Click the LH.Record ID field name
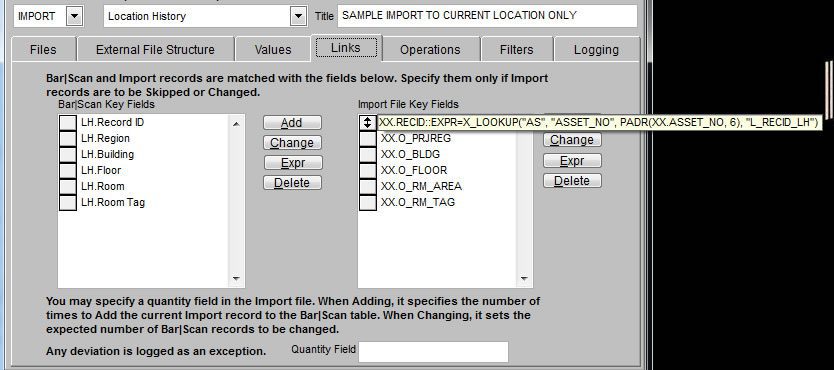Viewport: 834px width, 370px height. 112,122
